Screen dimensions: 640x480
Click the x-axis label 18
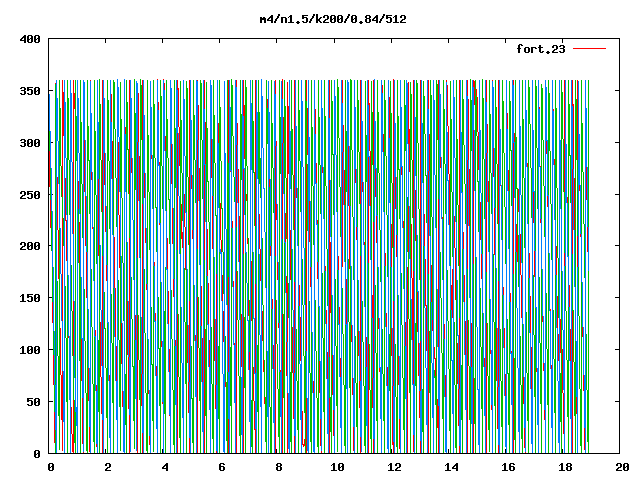pyautogui.click(x=566, y=467)
